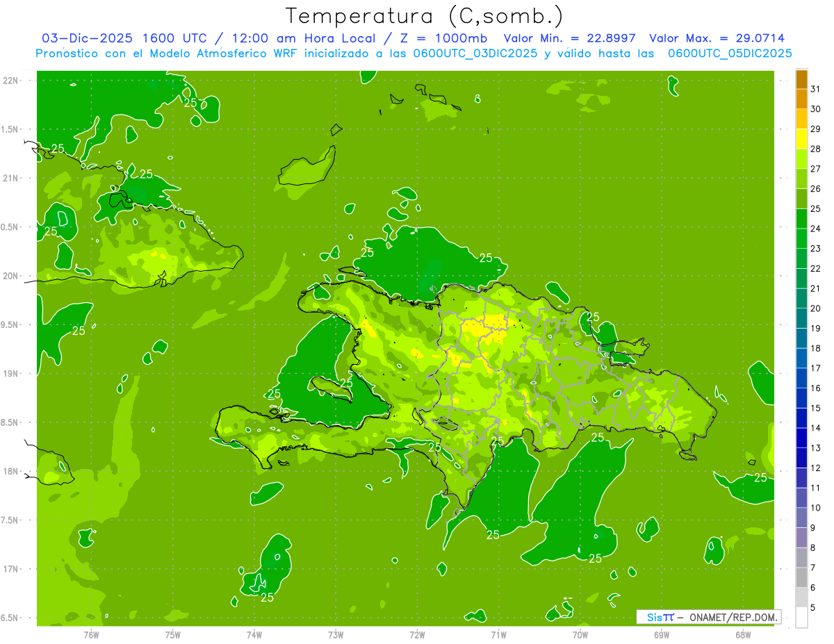Click the "21N" latitude label
The width and height of the screenshot is (834, 644).
pos(12,178)
